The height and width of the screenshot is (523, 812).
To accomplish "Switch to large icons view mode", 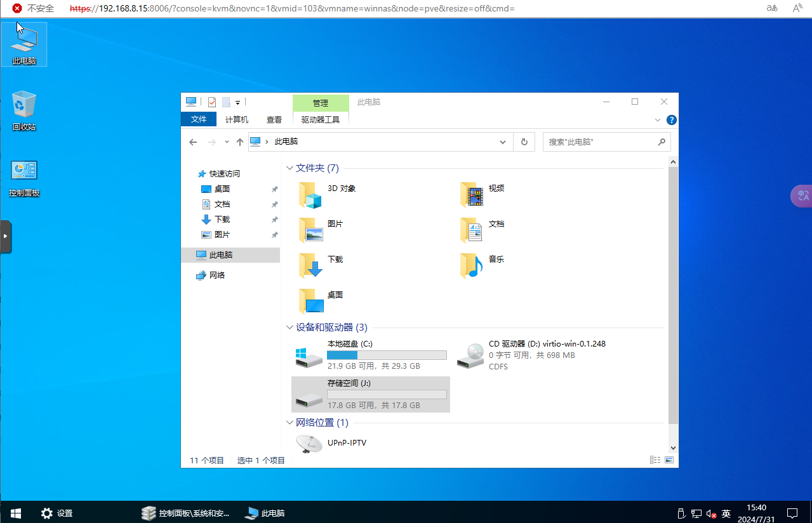I will 670,460.
